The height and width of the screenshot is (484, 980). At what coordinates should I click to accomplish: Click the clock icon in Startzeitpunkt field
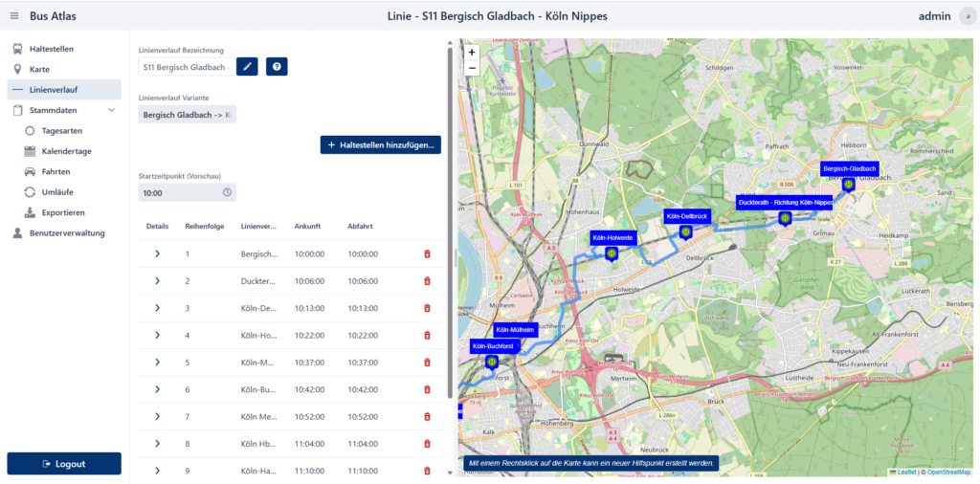pyautogui.click(x=227, y=192)
